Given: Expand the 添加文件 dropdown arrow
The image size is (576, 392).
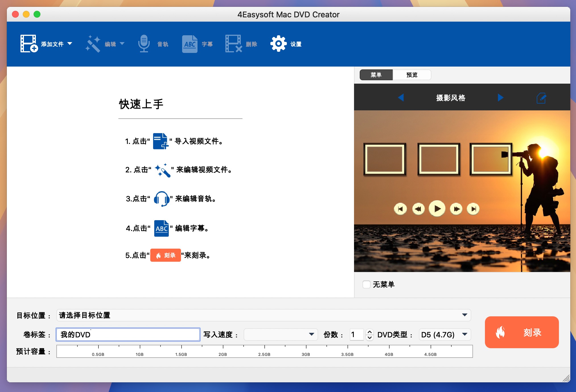Looking at the screenshot, I should pyautogui.click(x=70, y=44).
